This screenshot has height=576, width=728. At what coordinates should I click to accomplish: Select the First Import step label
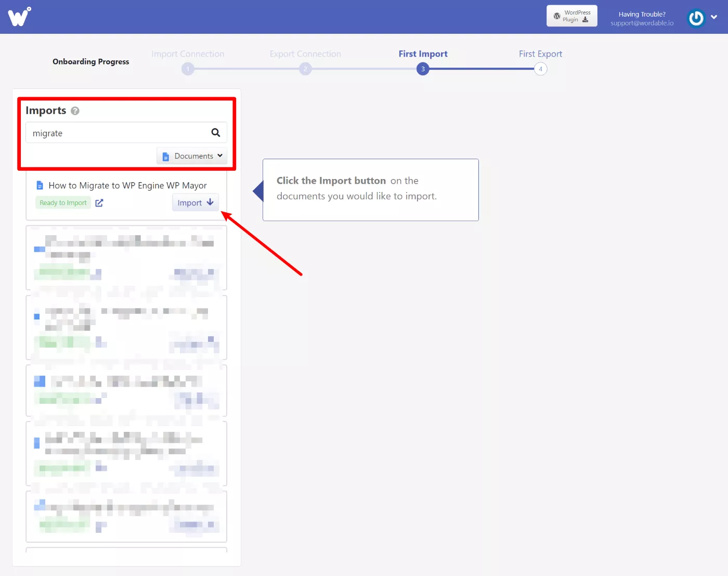423,54
